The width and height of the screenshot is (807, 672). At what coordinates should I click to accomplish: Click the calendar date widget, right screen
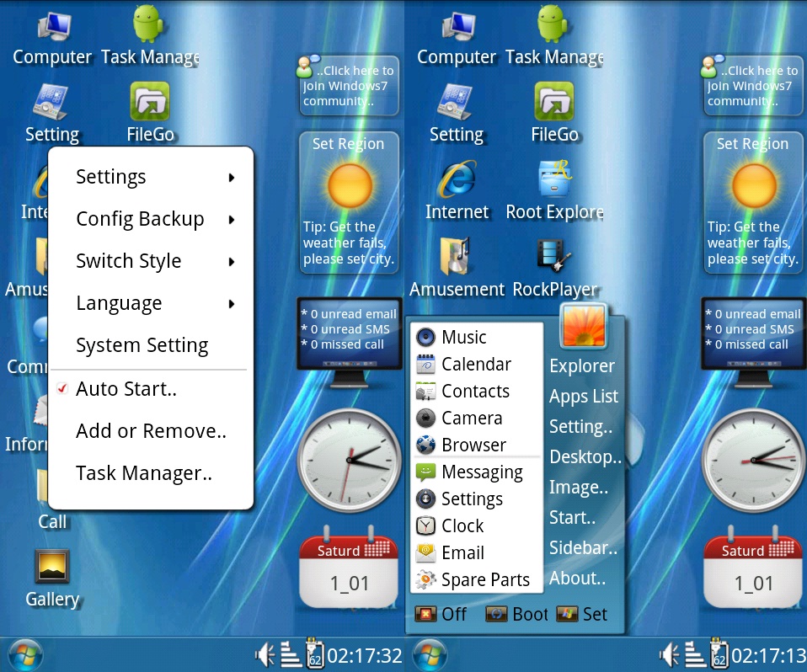[x=753, y=568]
